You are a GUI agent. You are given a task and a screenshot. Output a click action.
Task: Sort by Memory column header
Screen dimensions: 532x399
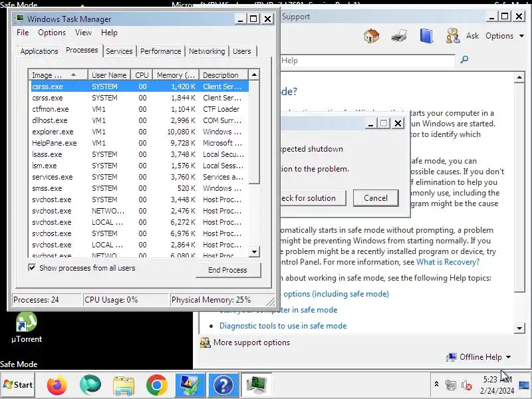(176, 74)
